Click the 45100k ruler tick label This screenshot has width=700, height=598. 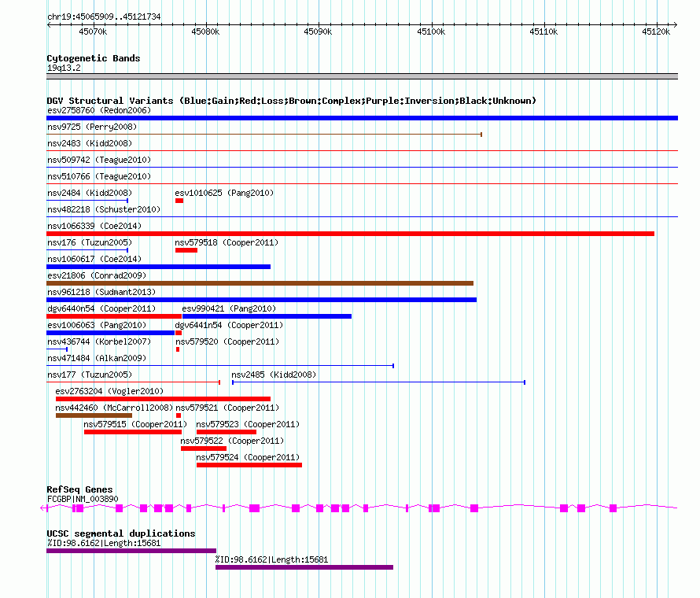click(x=431, y=31)
